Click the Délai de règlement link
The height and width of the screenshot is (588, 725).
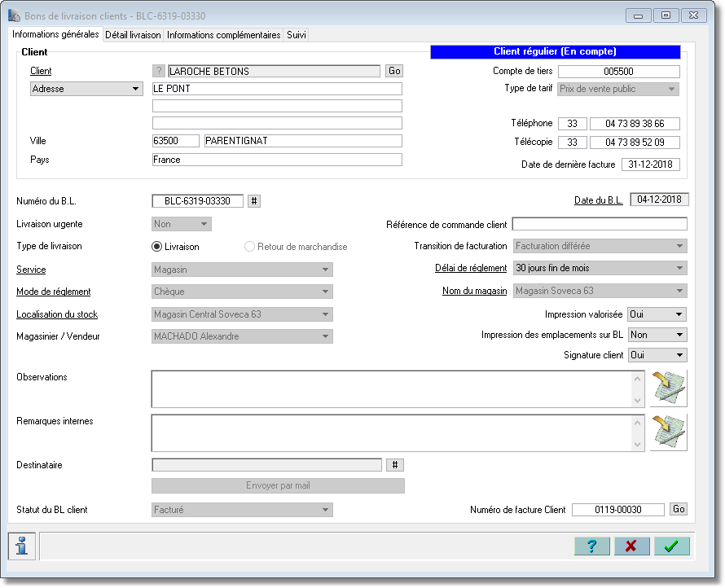click(471, 268)
